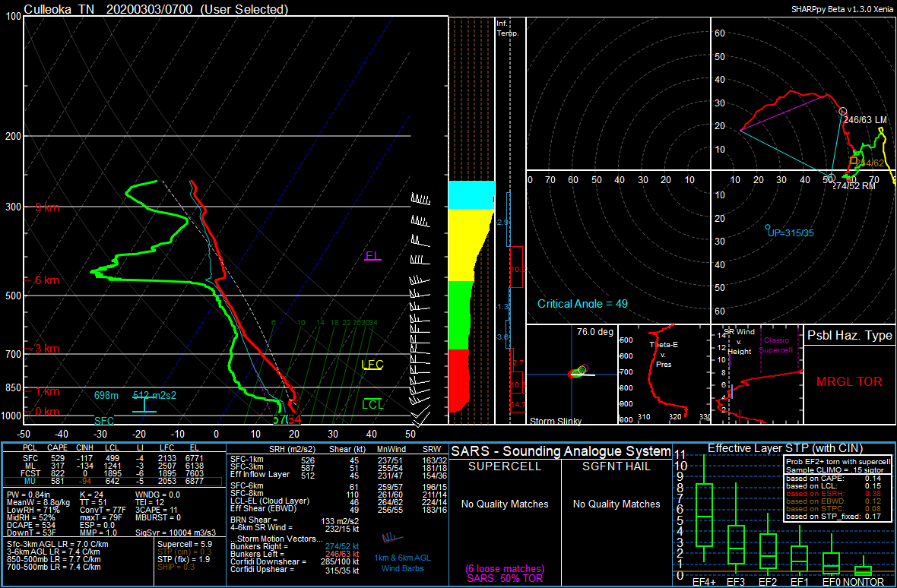Click No Quality Matches under SUPERCELL
Image resolution: width=897 pixels, height=588 pixels.
point(505,504)
